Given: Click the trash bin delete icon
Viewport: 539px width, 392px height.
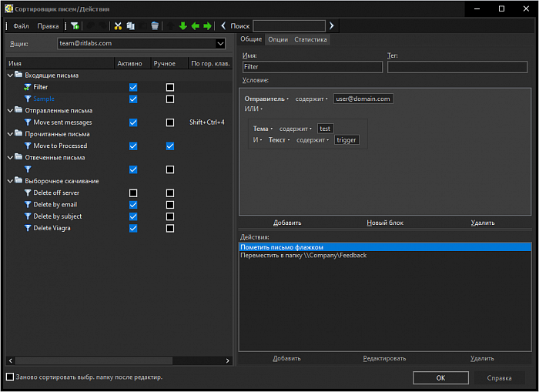Looking at the screenshot, I should 155,25.
